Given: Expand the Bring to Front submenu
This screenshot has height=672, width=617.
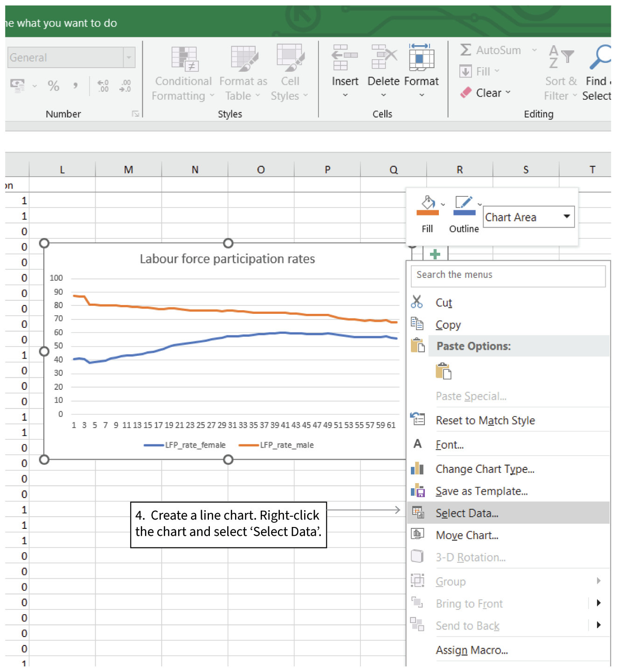Looking at the screenshot, I should point(599,603).
